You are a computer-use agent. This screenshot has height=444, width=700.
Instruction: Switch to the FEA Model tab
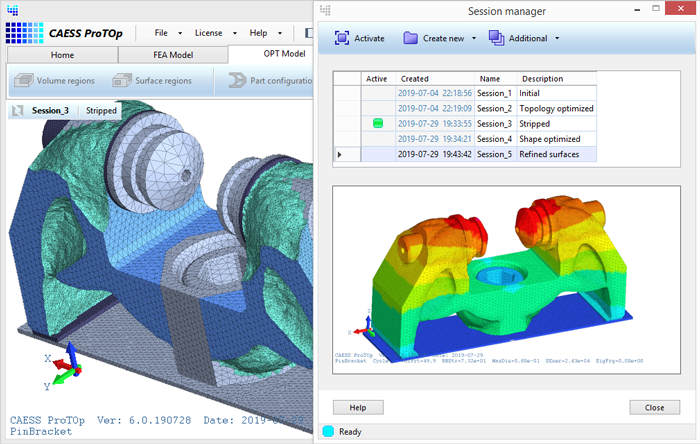tap(173, 55)
